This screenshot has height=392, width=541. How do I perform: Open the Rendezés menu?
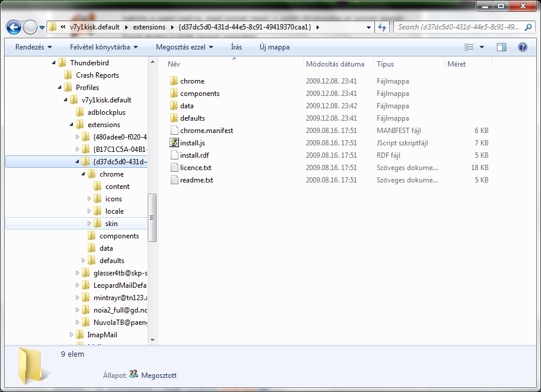(x=34, y=47)
